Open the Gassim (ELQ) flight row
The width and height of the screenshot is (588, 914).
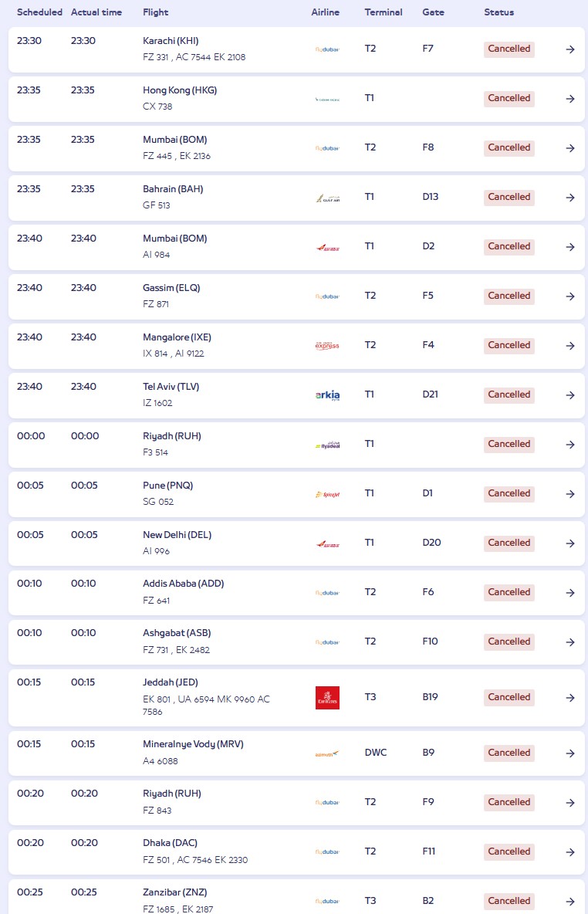pos(296,296)
